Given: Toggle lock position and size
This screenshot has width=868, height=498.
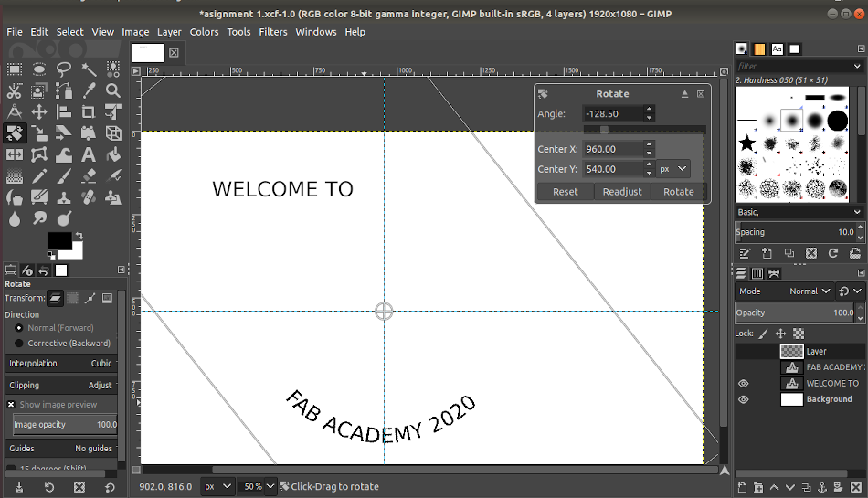Looking at the screenshot, I should click(780, 334).
